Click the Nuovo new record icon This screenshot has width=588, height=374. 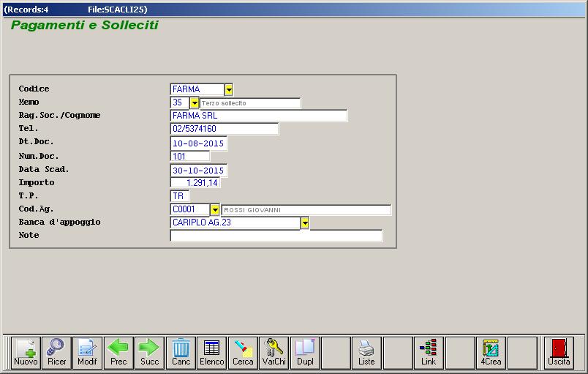coord(26,353)
